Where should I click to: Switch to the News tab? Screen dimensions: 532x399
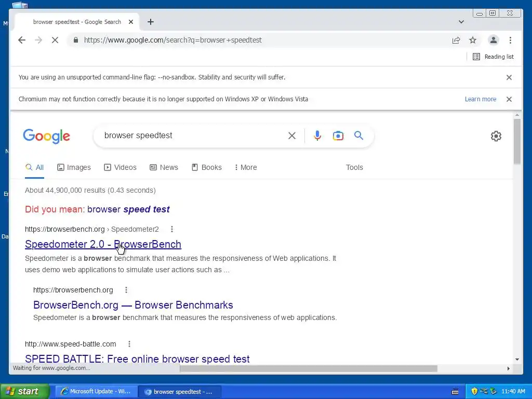(x=164, y=167)
